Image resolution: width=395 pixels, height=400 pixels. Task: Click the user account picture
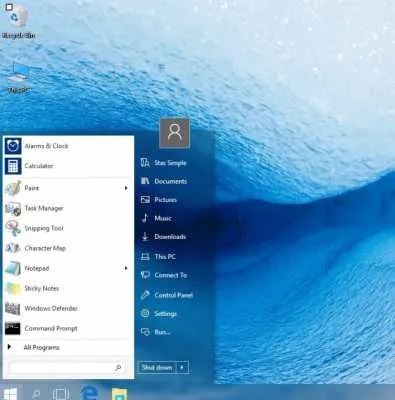175,132
